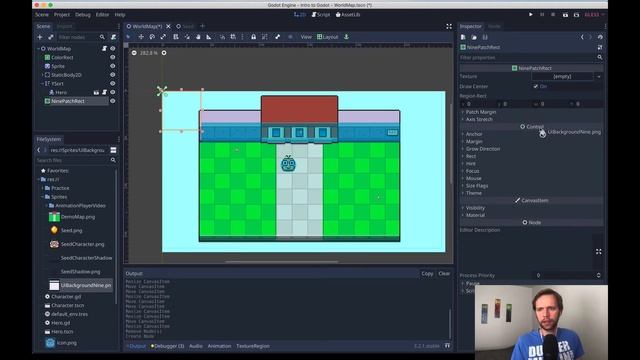The width and height of the screenshot is (640, 360).
Task: Hide the Sprite node
Action: point(113,66)
